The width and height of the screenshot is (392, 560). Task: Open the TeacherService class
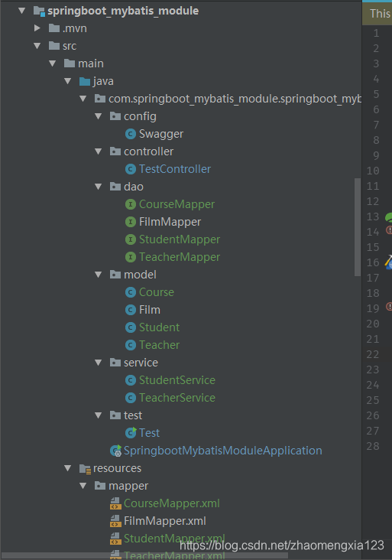point(177,398)
